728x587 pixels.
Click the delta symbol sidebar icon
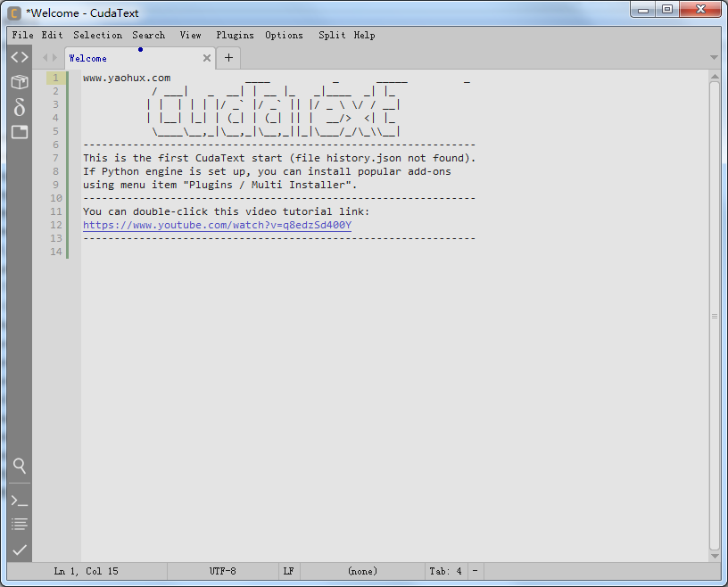tap(19, 107)
